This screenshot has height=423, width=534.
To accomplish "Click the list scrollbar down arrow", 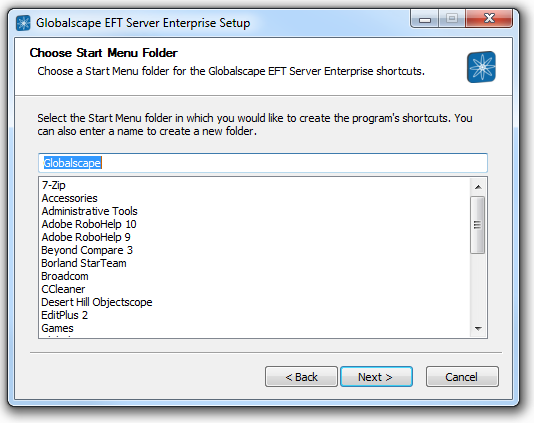I will 478,329.
